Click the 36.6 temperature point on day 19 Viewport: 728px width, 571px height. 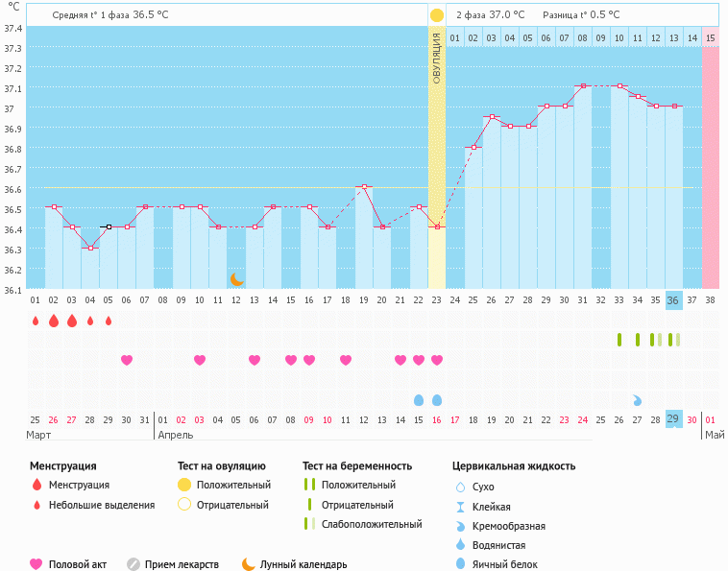pos(364,186)
